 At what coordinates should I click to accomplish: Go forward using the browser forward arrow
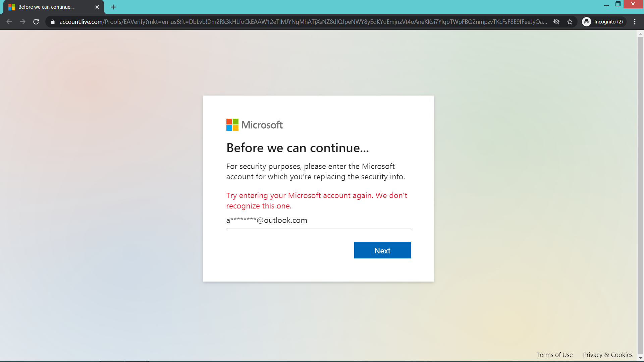click(x=22, y=22)
